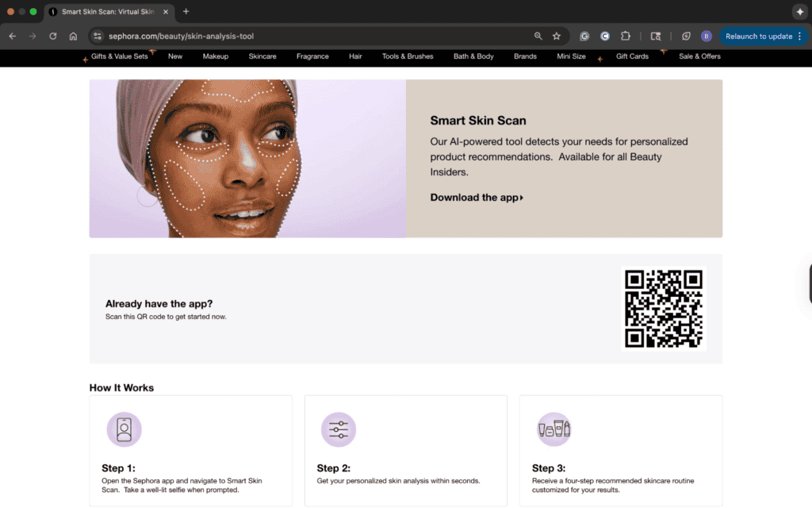Image resolution: width=812 pixels, height=508 pixels.
Task: Open Gifts & Value Sets menu
Action: 120,56
